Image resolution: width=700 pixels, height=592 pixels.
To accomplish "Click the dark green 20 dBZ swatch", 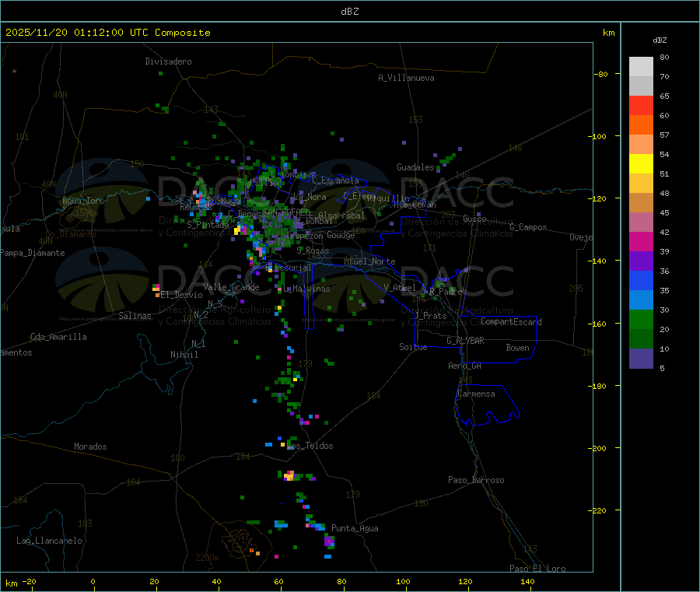I will (x=641, y=339).
